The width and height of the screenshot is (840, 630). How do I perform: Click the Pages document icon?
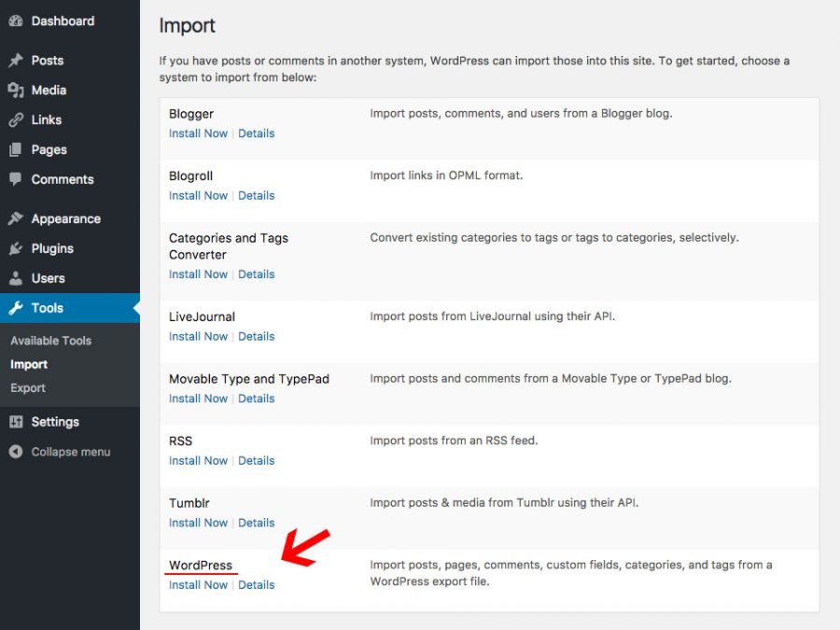[16, 149]
